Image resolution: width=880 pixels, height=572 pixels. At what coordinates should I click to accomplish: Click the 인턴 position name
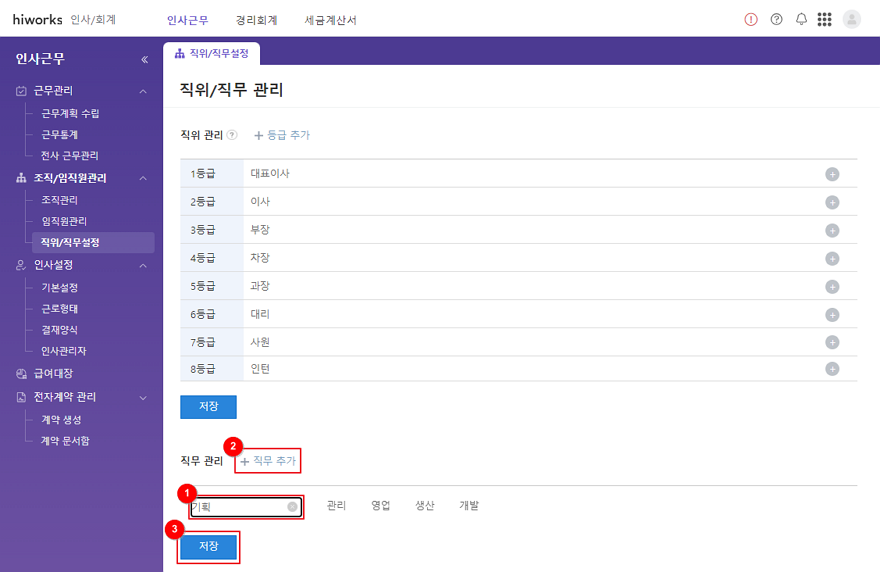(260, 369)
